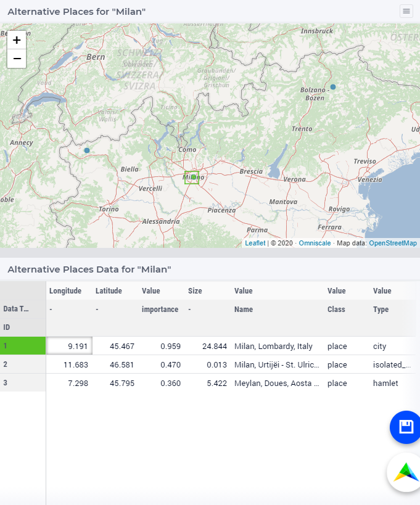420x505 pixels.
Task: Select row ID 2 header
Action: 23,364
